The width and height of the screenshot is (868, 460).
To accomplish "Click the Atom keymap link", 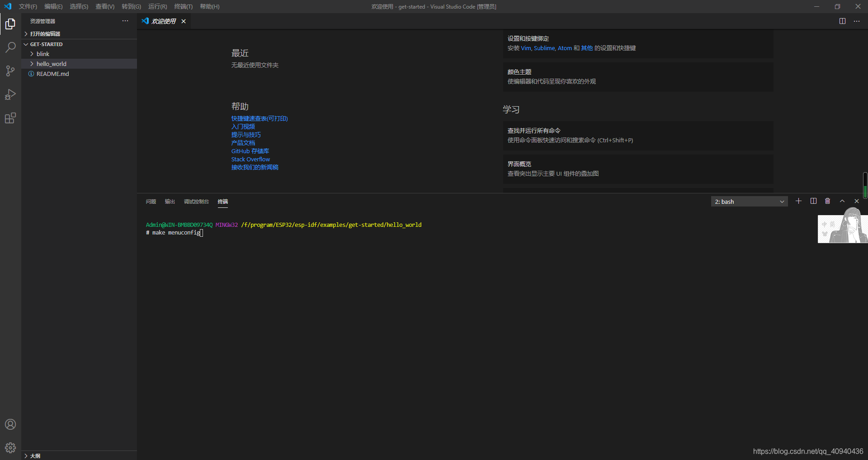I will coord(565,48).
